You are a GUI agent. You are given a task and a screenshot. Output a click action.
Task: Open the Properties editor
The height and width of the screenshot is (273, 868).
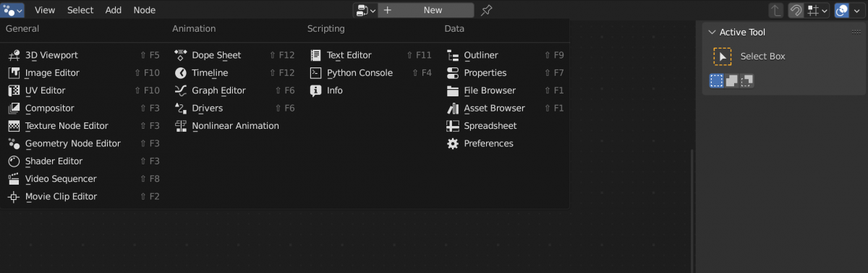pos(505,72)
